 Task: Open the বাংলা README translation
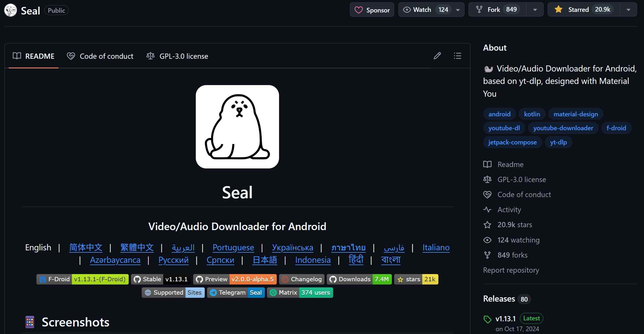tap(391, 260)
